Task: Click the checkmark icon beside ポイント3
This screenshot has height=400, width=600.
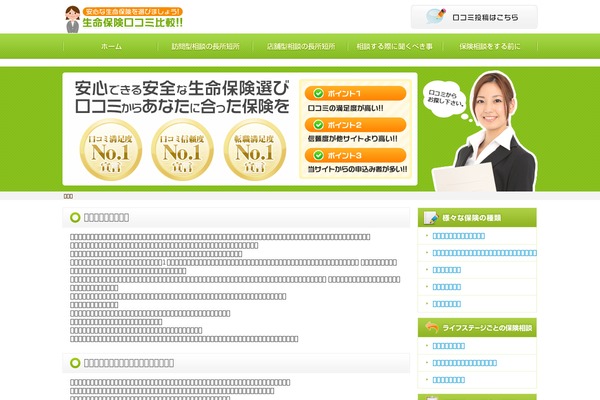Action: [318, 155]
